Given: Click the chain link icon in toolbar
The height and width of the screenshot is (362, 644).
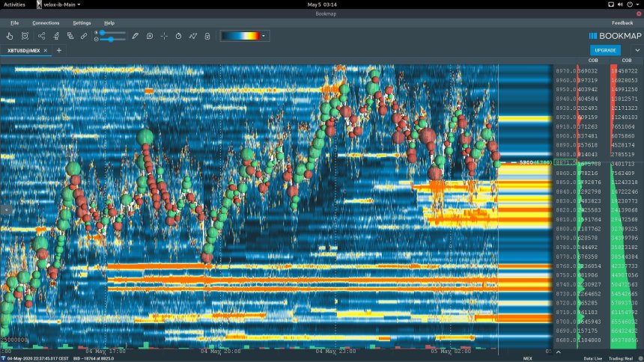Looking at the screenshot, I should pos(85,35).
